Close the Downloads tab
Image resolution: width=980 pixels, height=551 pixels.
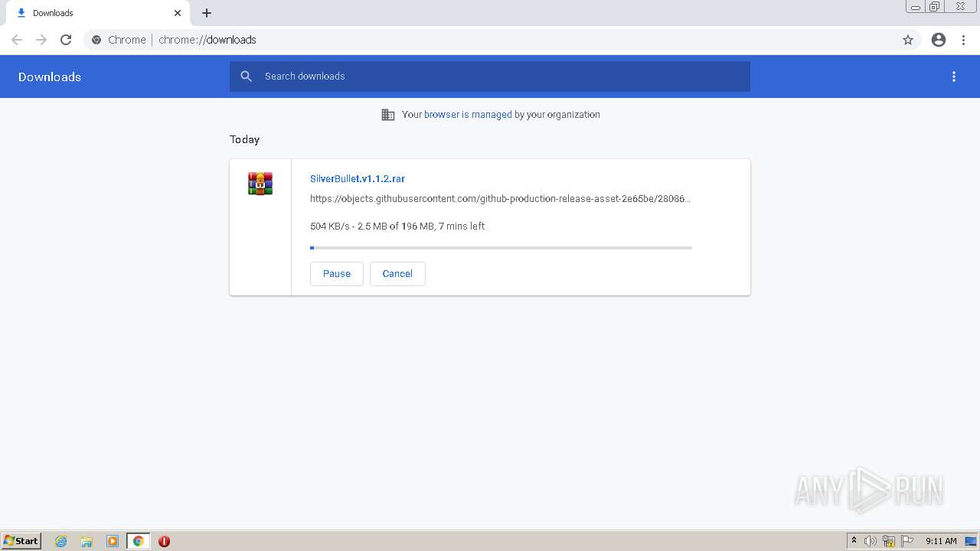(x=178, y=13)
